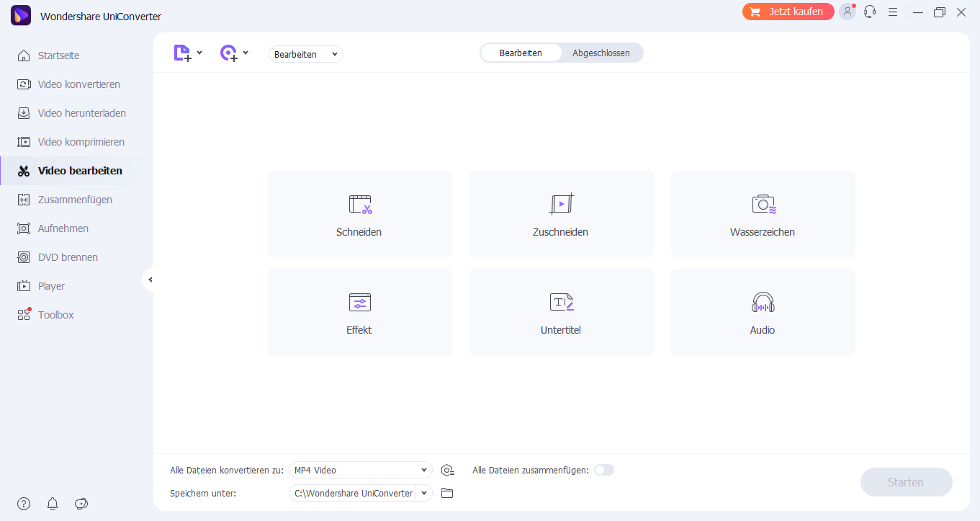Click the support headset icon
The width and height of the screenshot is (980, 521).
(870, 12)
